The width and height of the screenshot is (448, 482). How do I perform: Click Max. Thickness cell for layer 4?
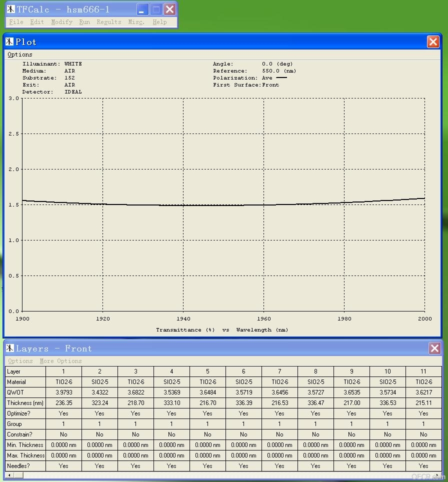tap(171, 455)
